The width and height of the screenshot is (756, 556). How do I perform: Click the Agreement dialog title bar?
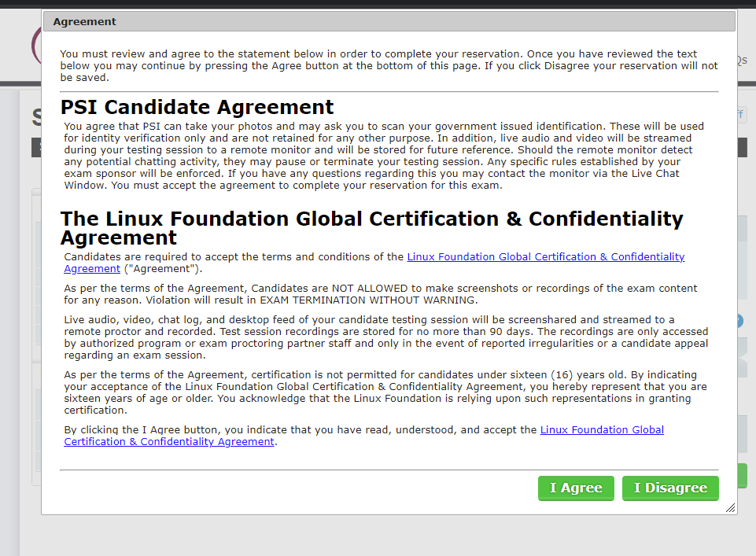coord(389,22)
